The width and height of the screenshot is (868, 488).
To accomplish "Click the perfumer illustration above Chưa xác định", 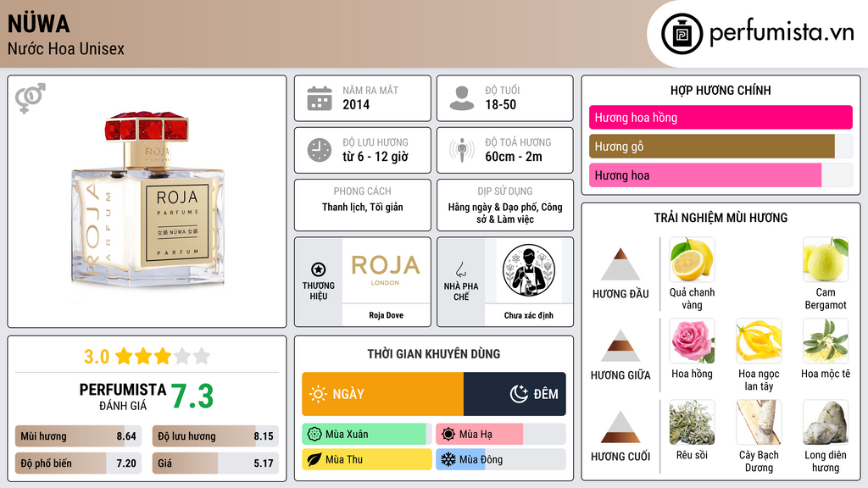I will (529, 270).
